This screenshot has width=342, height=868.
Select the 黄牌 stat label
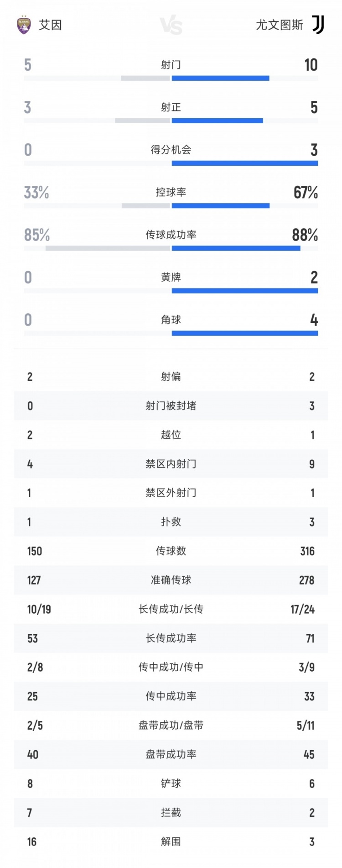point(171,277)
